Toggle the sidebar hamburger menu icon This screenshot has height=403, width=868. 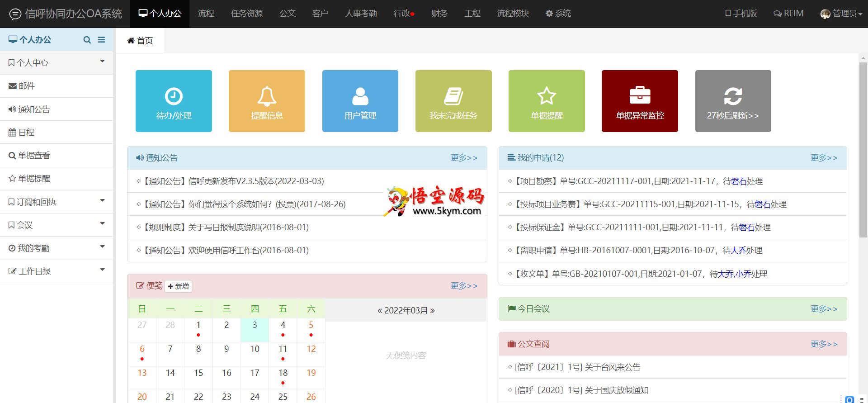click(x=101, y=40)
